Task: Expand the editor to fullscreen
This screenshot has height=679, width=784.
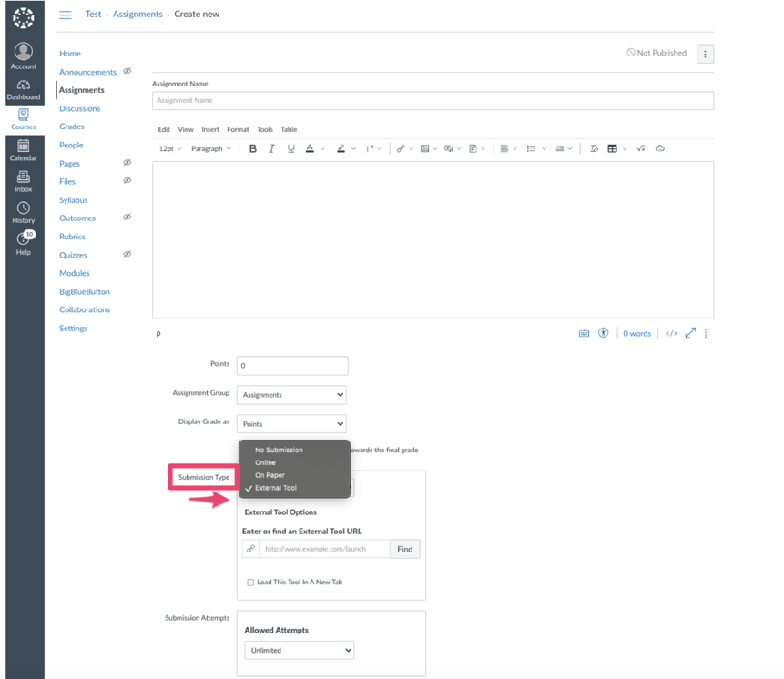Action: (690, 333)
